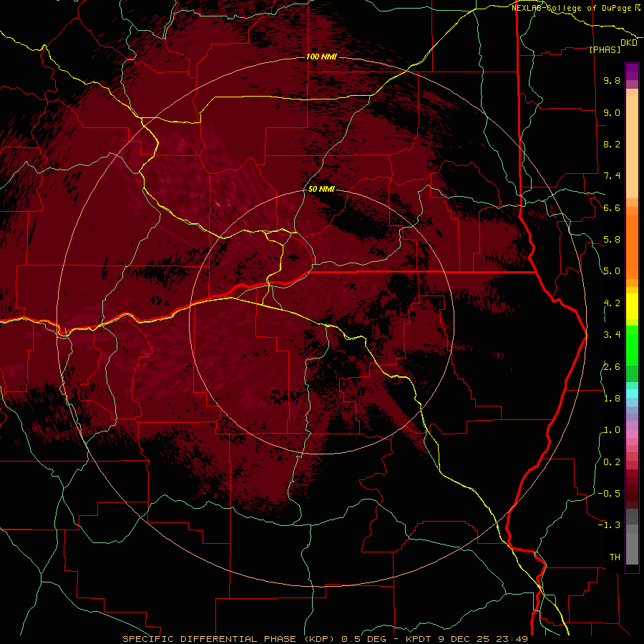This screenshot has height=644, width=644.
Task: Click the 100 NMI range ring label
Action: coord(321,57)
